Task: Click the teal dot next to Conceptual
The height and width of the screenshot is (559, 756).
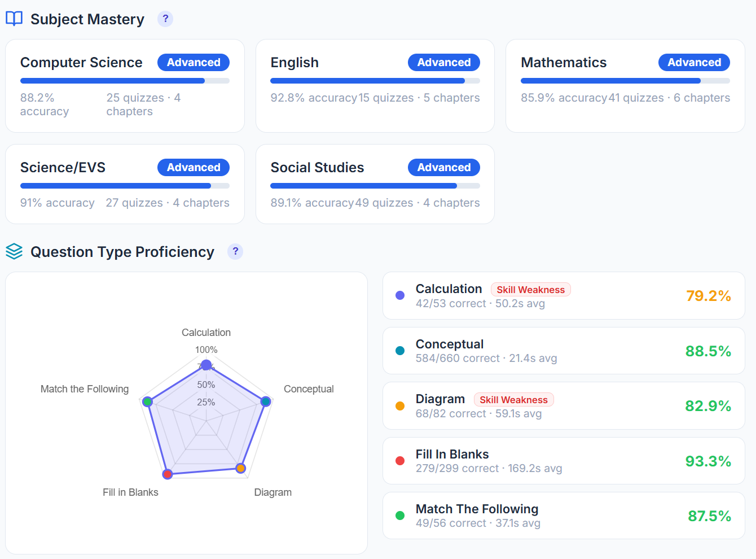Action: point(399,350)
